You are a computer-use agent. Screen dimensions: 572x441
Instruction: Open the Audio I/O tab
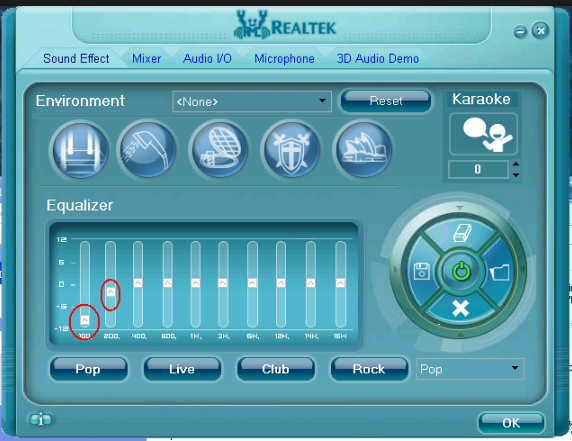[207, 59]
